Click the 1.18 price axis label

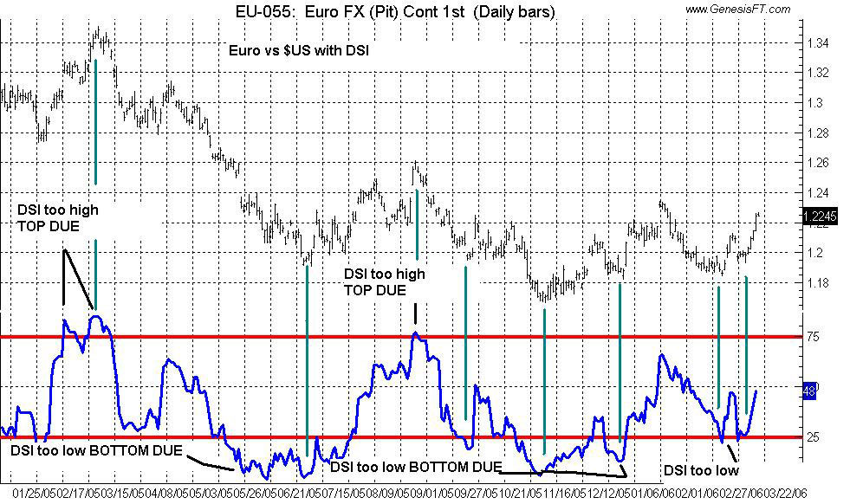817,282
